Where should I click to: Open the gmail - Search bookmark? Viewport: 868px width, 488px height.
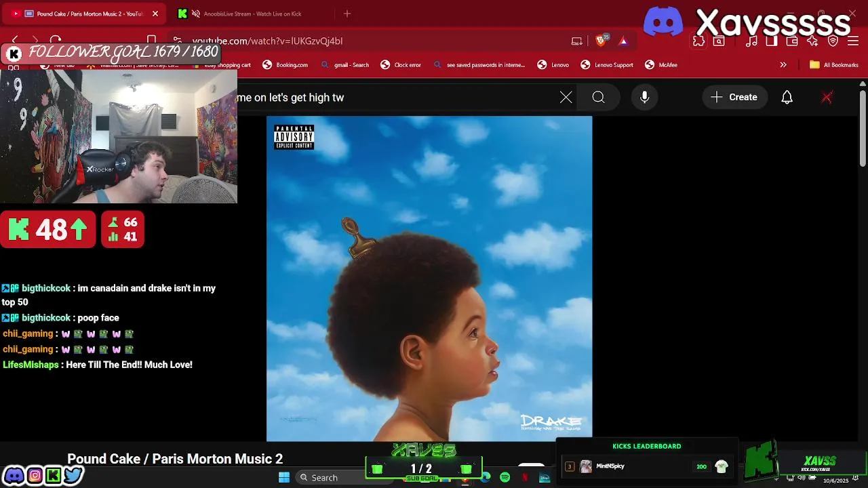click(x=345, y=65)
